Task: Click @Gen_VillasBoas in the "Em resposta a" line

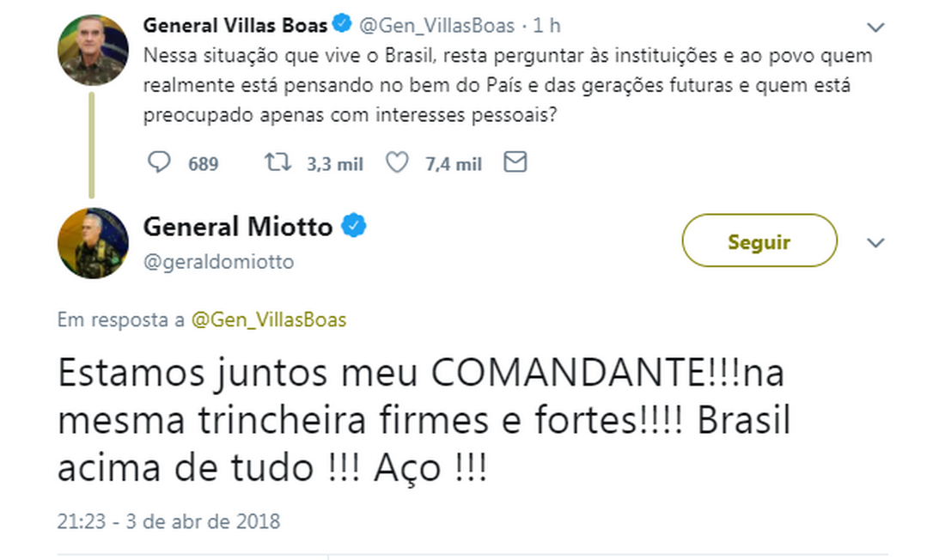Action: click(x=269, y=320)
